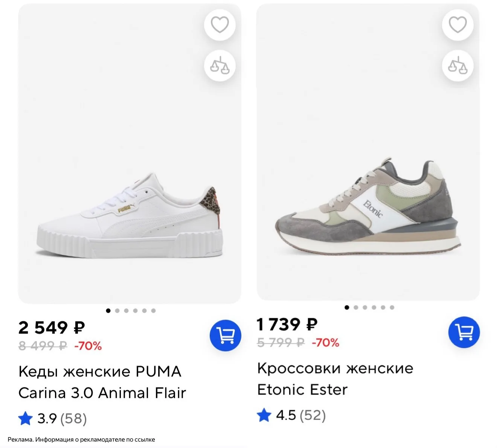Click the 2 549 ₽ price
The height and width of the screenshot is (448, 497).
[52, 328]
